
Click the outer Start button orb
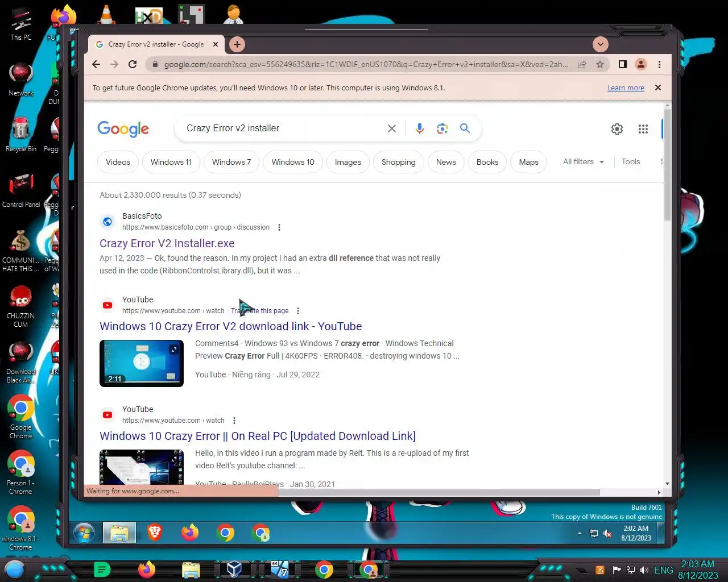[x=15, y=569]
